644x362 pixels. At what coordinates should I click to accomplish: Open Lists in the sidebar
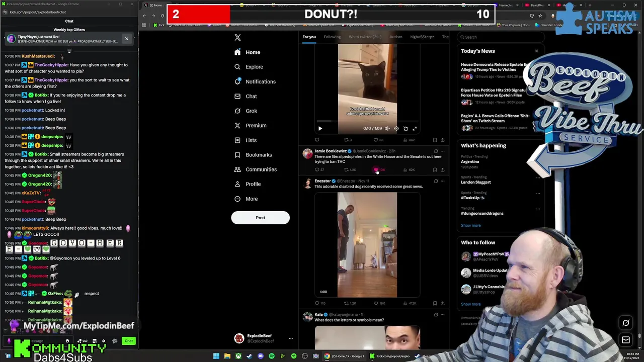coord(245,140)
